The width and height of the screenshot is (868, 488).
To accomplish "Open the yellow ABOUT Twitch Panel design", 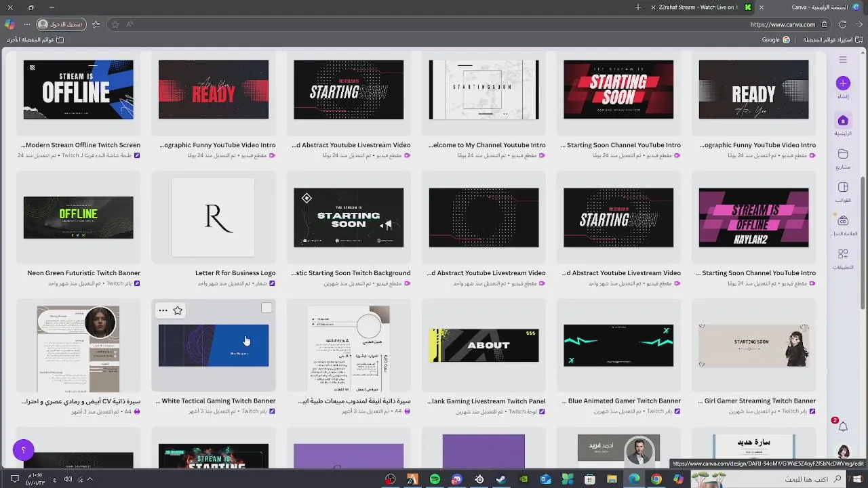I will [484, 345].
